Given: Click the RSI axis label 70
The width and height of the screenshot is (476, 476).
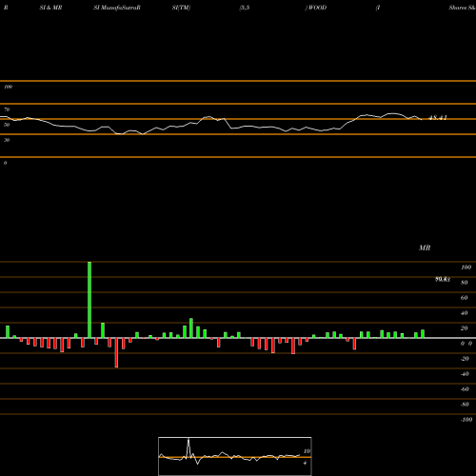Looking at the screenshot, I should click(7, 109).
